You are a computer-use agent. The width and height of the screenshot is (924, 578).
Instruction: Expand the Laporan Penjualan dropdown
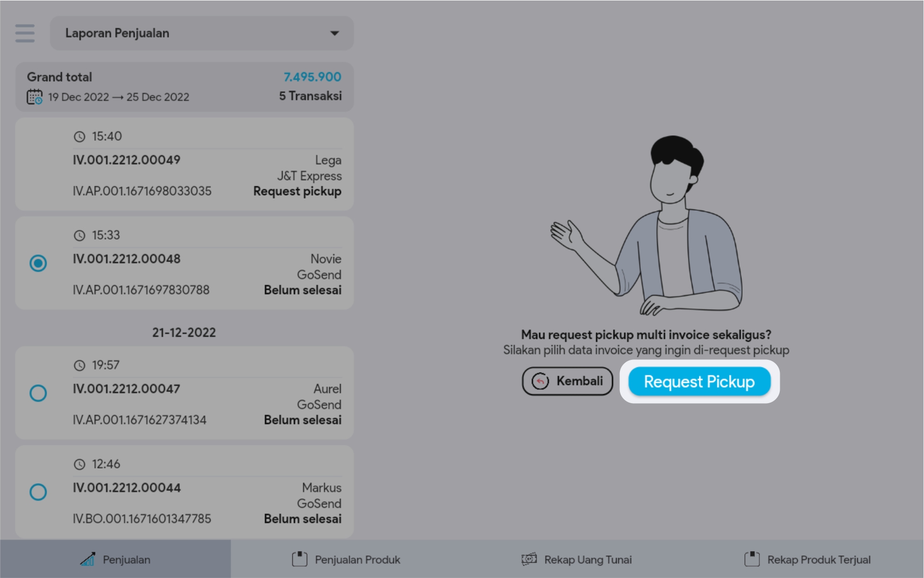coord(201,33)
